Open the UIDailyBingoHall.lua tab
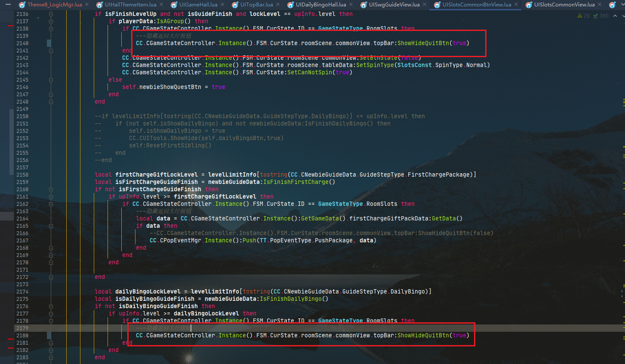The image size is (625, 364). pyautogui.click(x=321, y=5)
